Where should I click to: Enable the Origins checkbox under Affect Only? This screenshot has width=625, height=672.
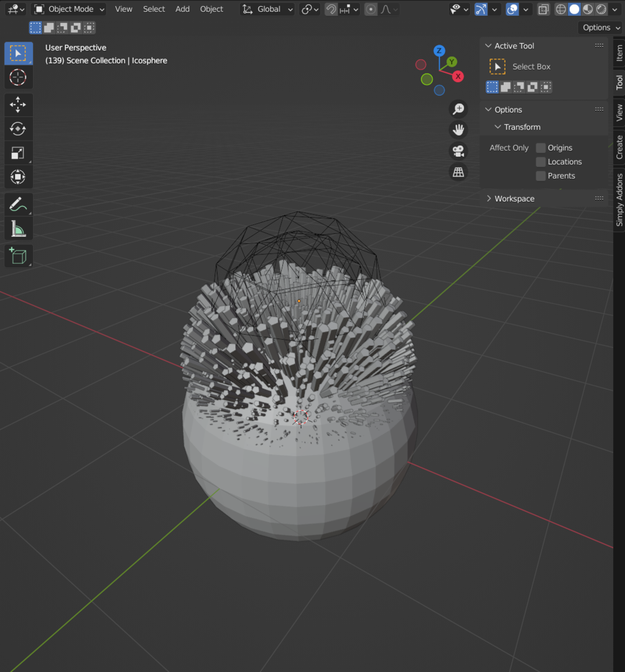click(x=540, y=147)
